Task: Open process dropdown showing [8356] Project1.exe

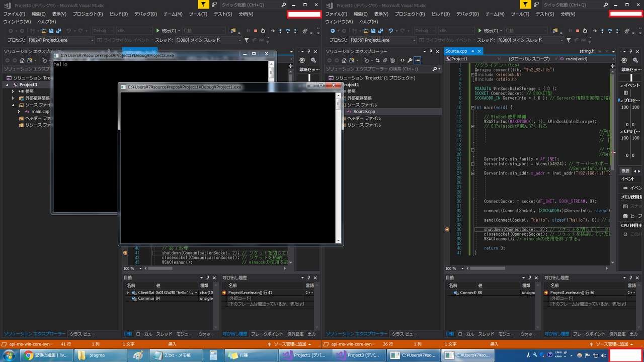Action: (383, 40)
